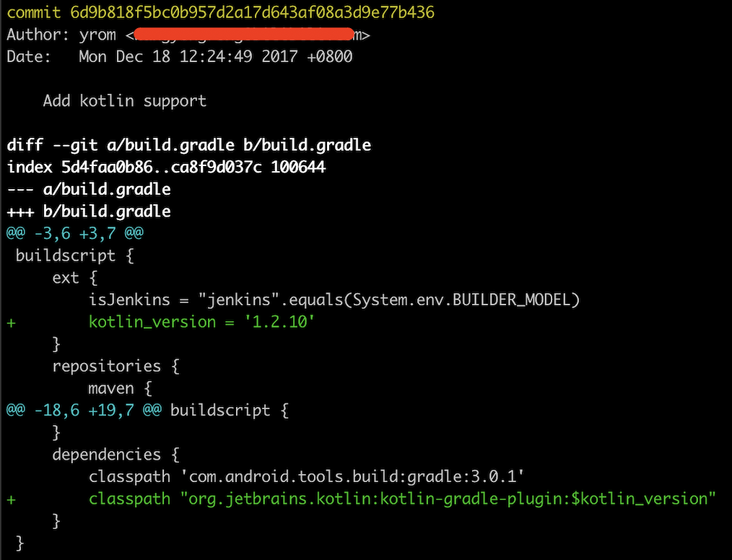732x560 pixels.
Task: Click the "dependencies {" line
Action: click(116, 455)
